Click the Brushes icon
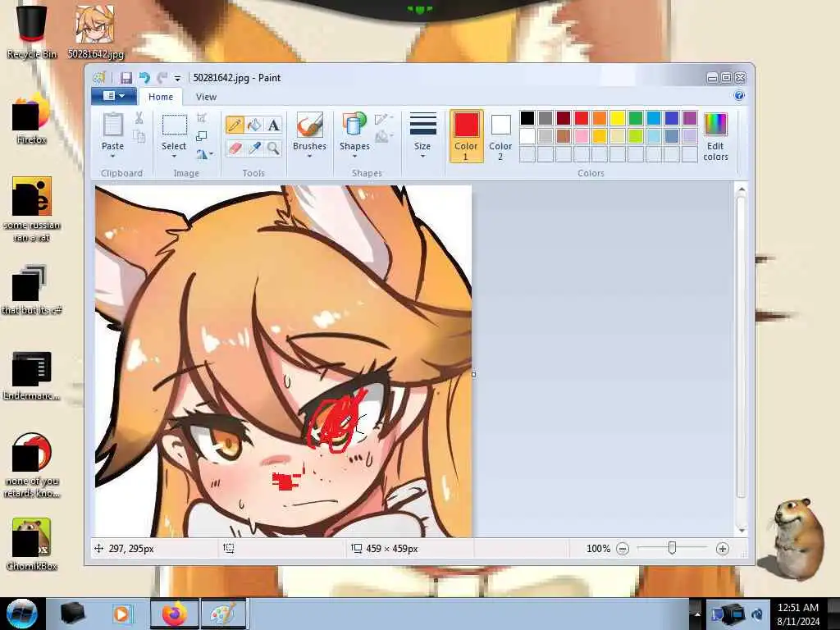Screen dimensions: 840x630 pyautogui.click(x=309, y=126)
